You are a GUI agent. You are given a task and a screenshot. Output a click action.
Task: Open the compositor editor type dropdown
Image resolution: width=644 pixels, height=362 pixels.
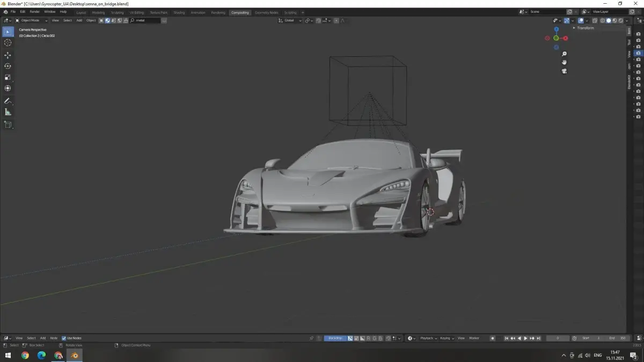click(x=8, y=338)
